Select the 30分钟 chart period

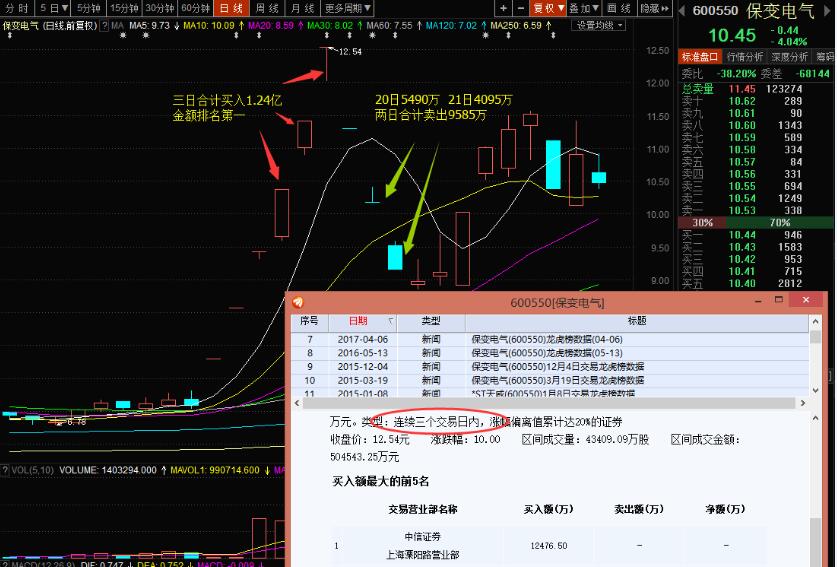pyautogui.click(x=160, y=8)
